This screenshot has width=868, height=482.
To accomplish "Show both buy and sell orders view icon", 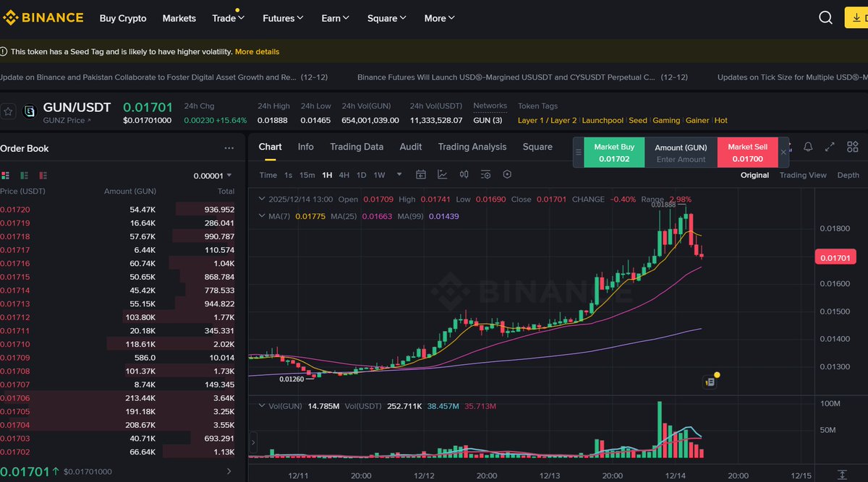I will click(6, 175).
